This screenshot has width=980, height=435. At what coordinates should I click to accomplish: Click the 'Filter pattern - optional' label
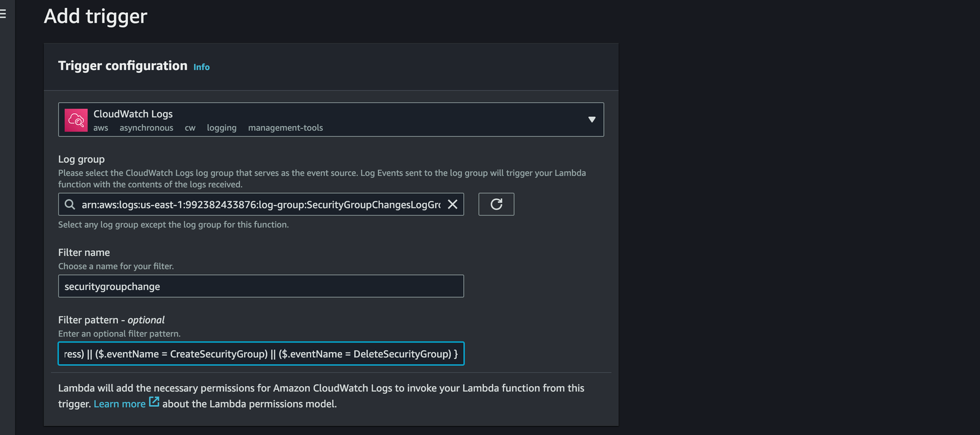tap(111, 320)
